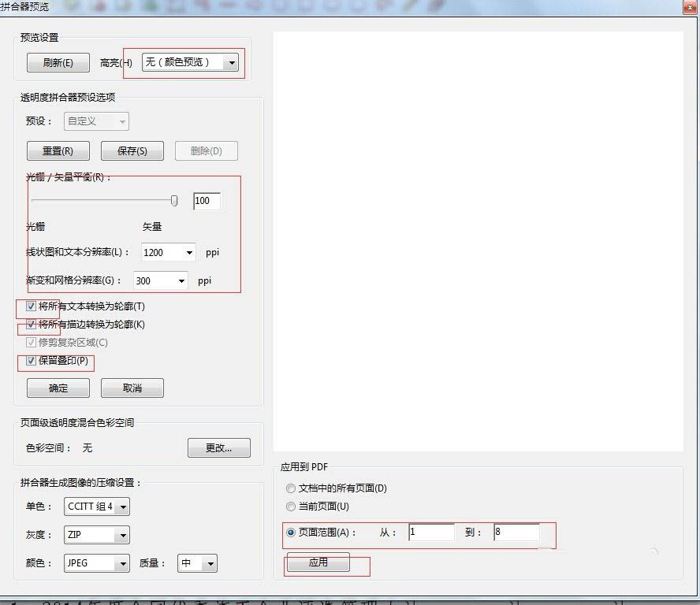Open the 渐变和网格分辨率 dropdown
Screen dimensions: 700x605
[x=160, y=280]
